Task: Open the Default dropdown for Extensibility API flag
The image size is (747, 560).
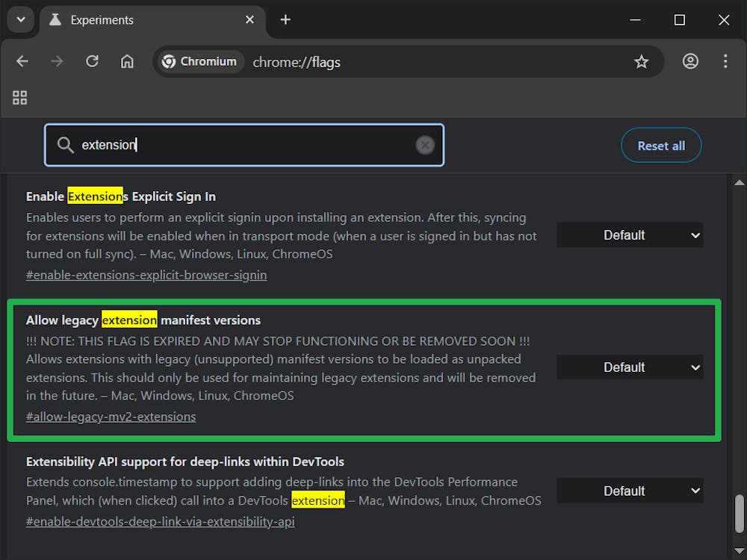Action: click(630, 491)
